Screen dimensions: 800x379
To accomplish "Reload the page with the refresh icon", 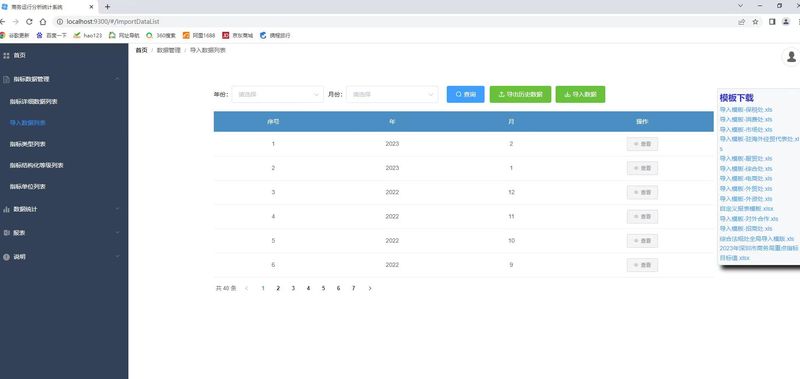I will click(29, 22).
